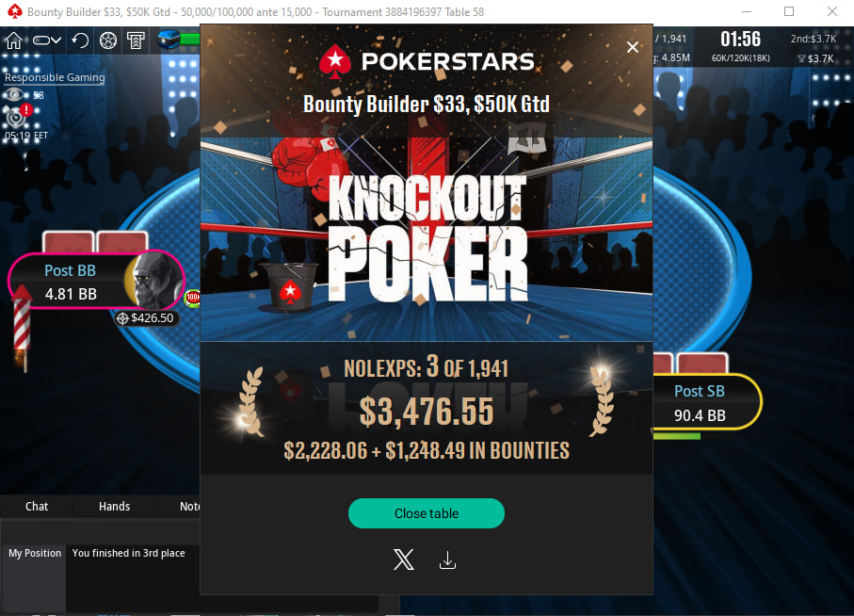Click the Close table button
Viewport: 854px width, 616px height.
pos(427,513)
